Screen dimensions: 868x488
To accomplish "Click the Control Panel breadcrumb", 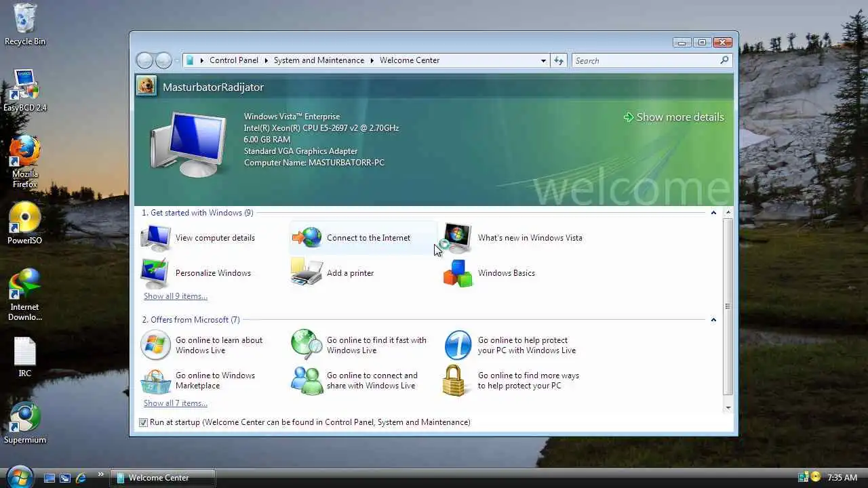I will (x=234, y=60).
